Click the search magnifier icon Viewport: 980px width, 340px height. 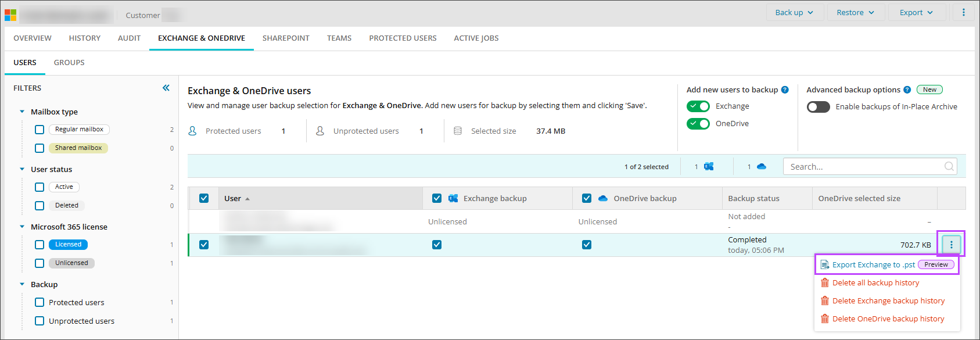click(x=949, y=167)
